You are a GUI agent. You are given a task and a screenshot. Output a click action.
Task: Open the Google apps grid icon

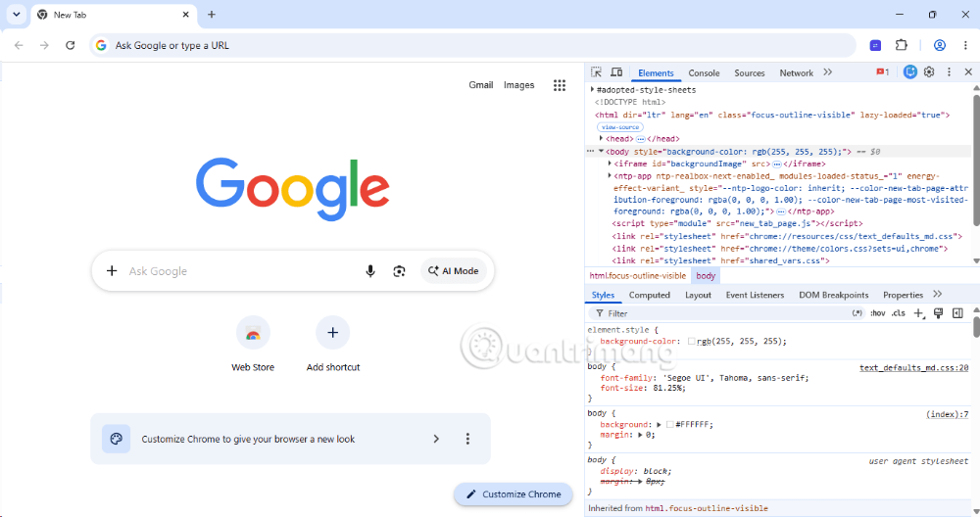click(560, 85)
